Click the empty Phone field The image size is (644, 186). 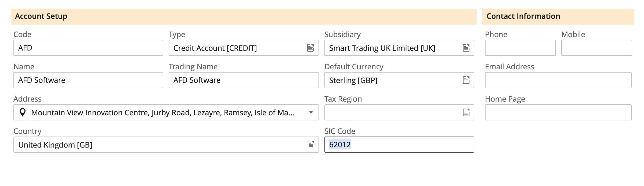click(x=520, y=48)
